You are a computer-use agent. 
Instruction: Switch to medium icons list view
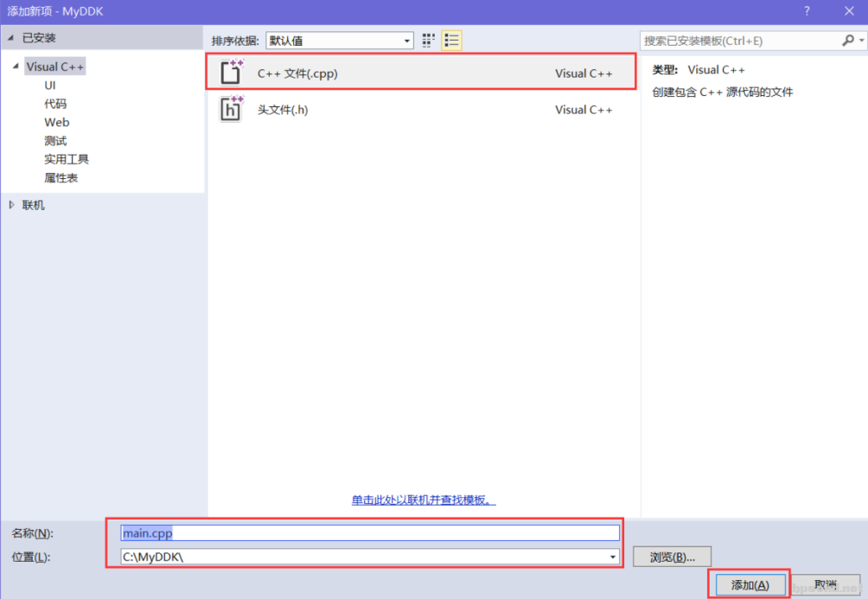point(451,41)
